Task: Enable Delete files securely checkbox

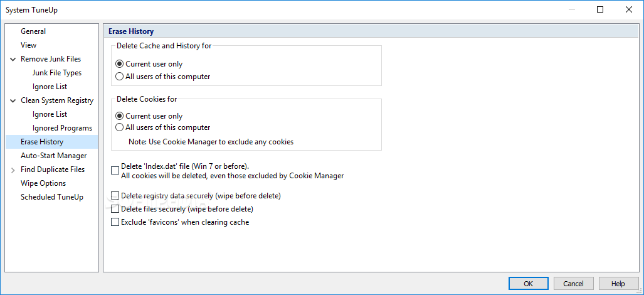Action: 115,209
